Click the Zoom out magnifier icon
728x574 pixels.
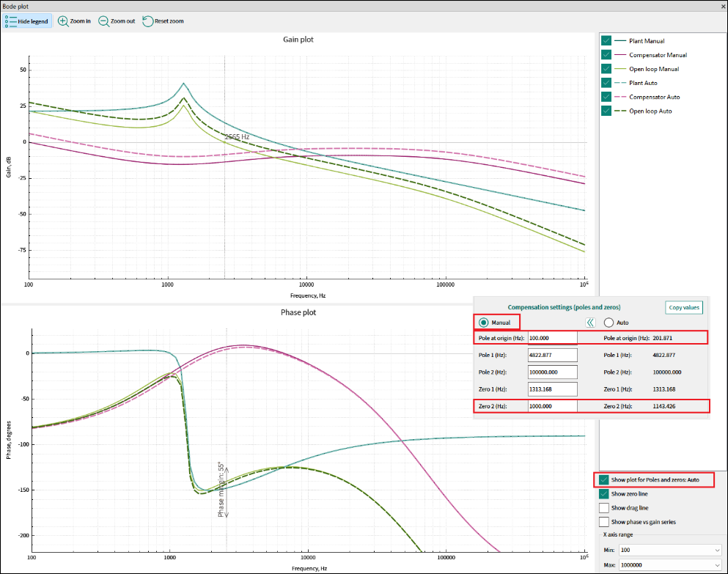click(x=104, y=21)
